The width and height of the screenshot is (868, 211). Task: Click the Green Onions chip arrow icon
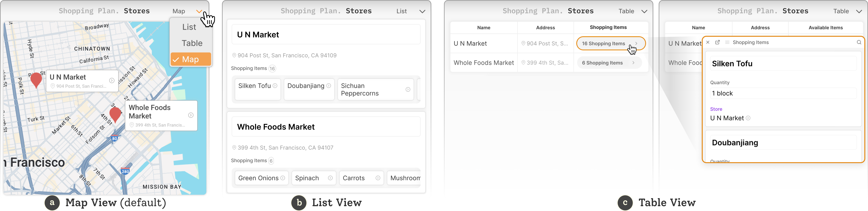click(283, 178)
